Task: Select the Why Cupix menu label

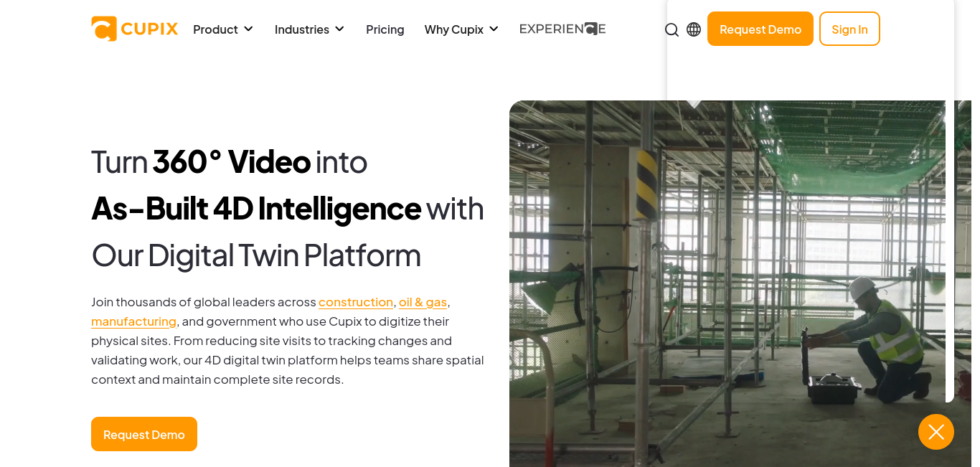Action: pos(454,29)
